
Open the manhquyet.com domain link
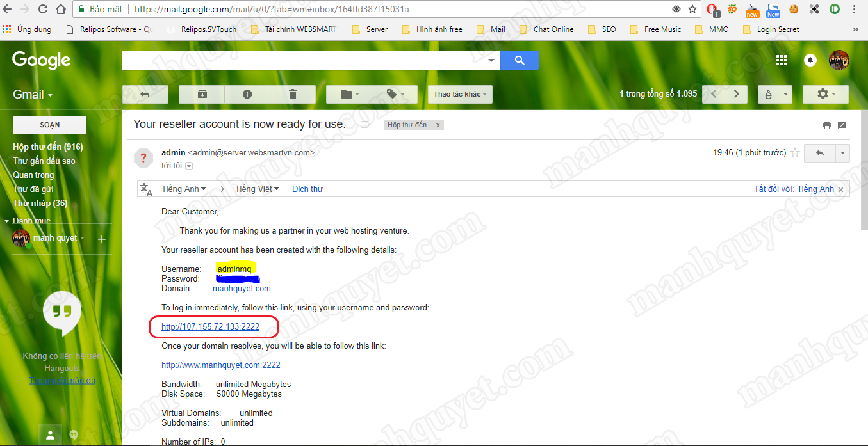[242, 289]
